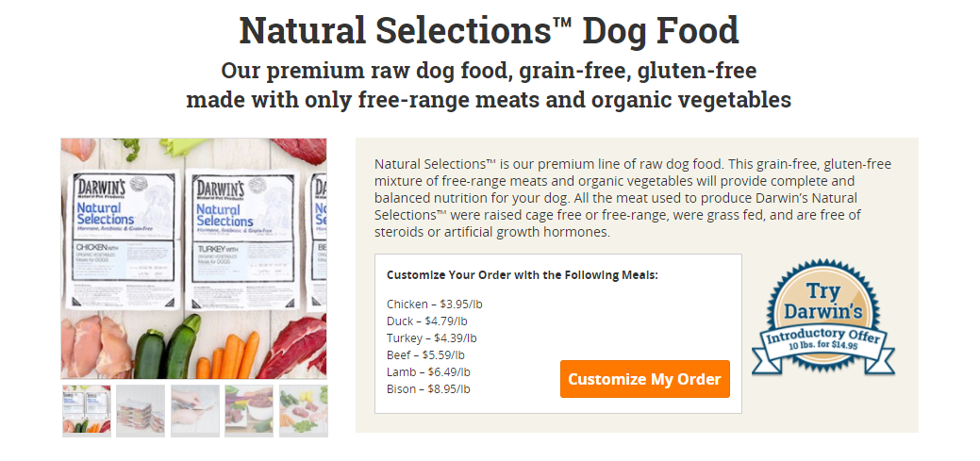Select the first thumbnail showing Darwin's packages
980x461 pixels.
[x=87, y=410]
